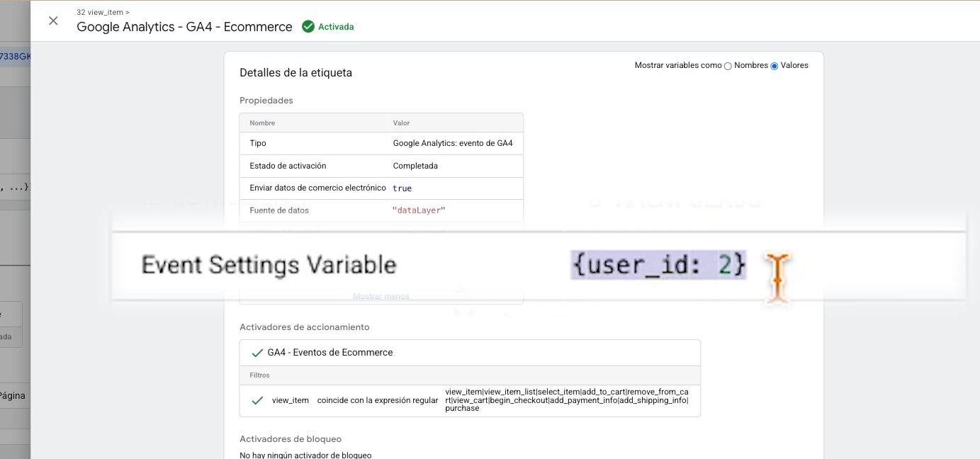Click the view_item filter variable name

point(291,400)
